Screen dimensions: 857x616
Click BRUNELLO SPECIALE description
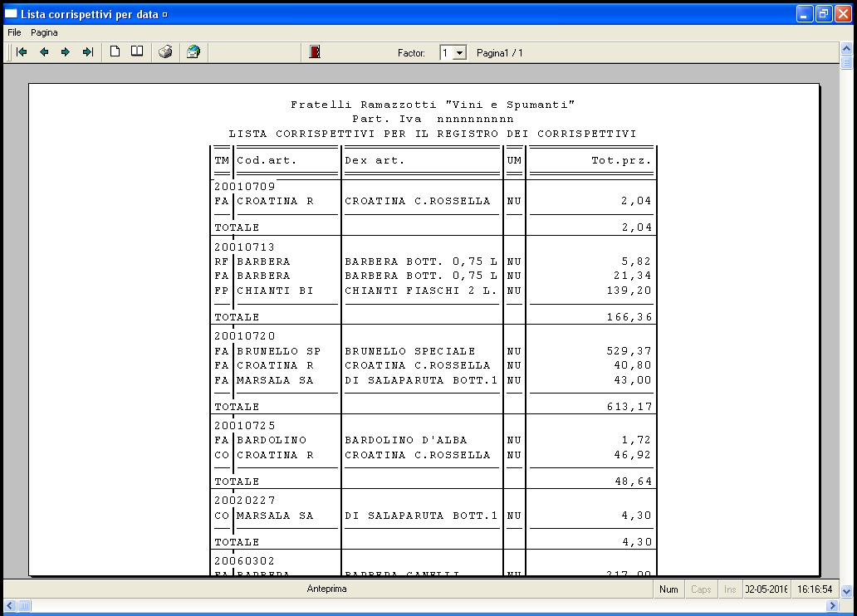410,351
